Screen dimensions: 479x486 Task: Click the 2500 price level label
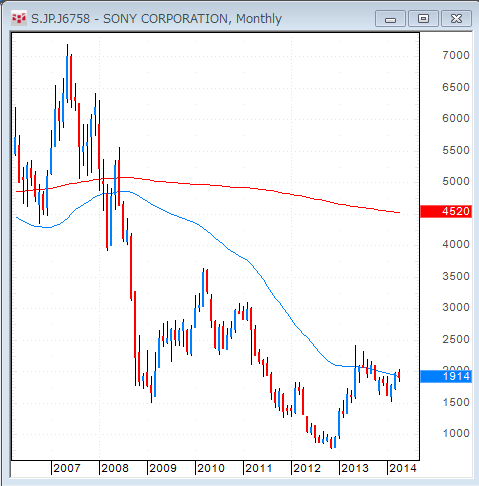456,339
